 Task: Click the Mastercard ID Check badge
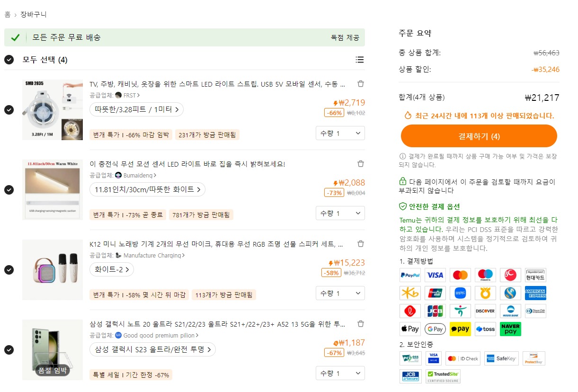pyautogui.click(x=463, y=358)
